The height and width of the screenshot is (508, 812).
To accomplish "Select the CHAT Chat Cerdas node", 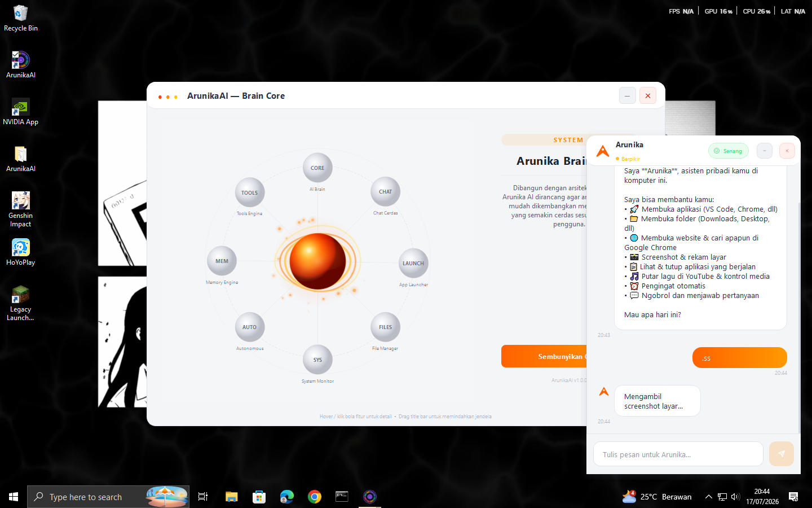I will click(x=385, y=191).
